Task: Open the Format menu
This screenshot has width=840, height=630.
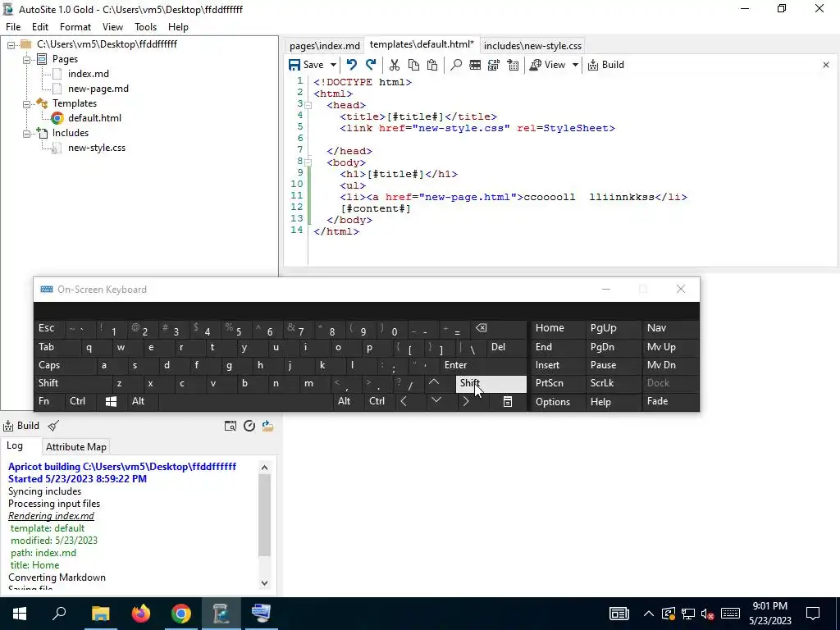Action: click(x=75, y=27)
